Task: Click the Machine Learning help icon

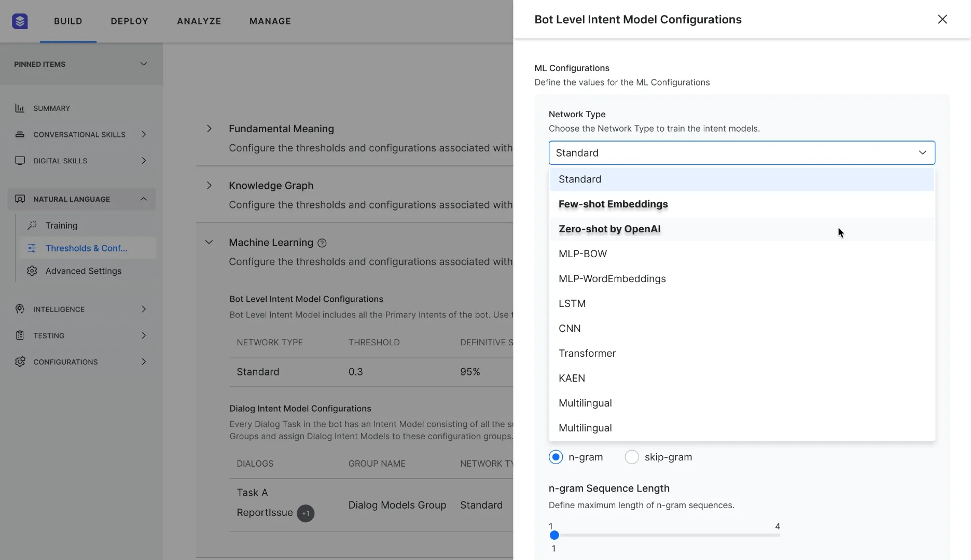Action: click(322, 243)
